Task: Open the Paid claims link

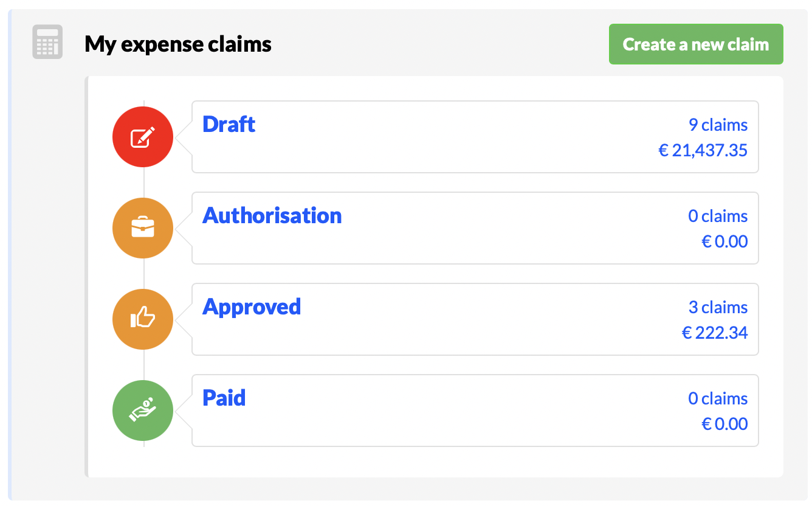Action: (x=224, y=398)
